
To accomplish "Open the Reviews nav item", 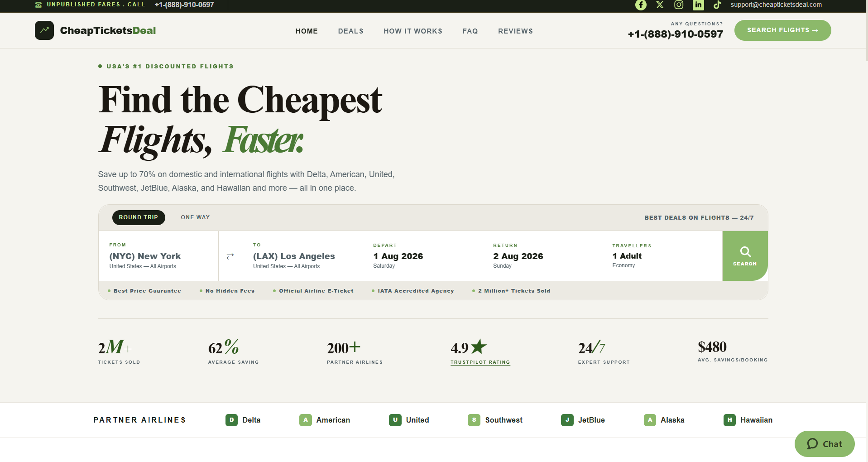I will point(515,31).
